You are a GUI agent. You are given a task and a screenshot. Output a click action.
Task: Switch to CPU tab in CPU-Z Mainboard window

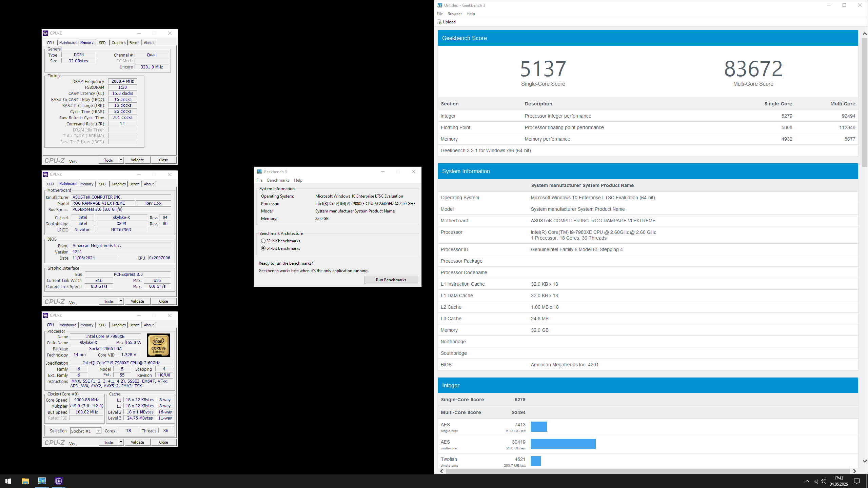pyautogui.click(x=50, y=184)
